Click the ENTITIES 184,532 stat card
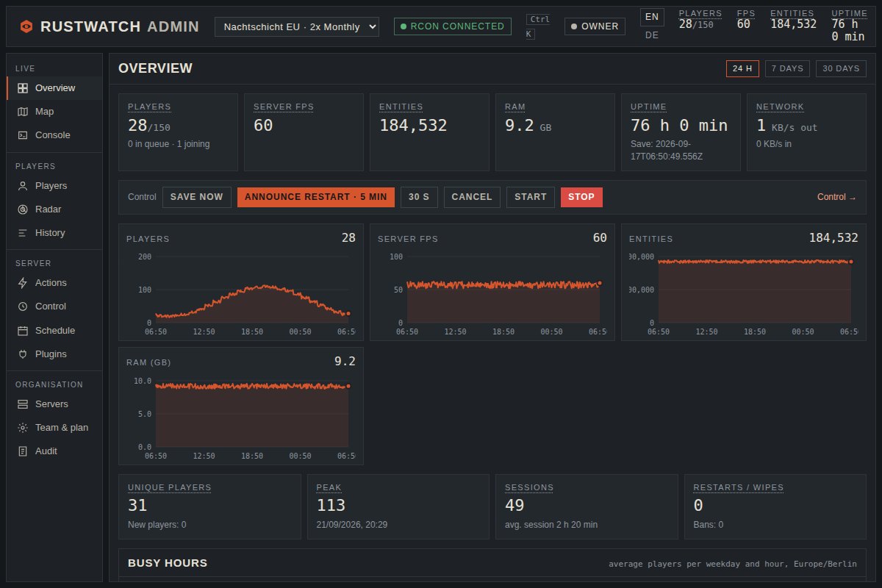Screen dimensions: 882x588 click(429, 132)
